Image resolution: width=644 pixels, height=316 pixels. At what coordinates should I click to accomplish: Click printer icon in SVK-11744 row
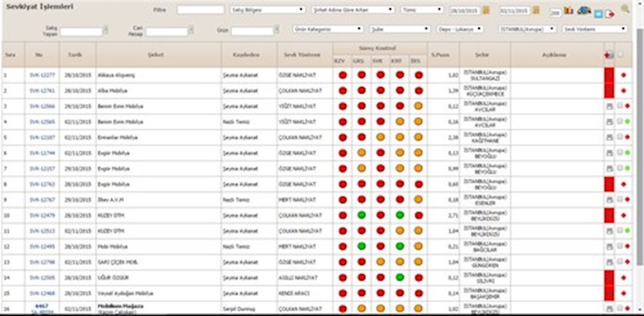point(609,153)
